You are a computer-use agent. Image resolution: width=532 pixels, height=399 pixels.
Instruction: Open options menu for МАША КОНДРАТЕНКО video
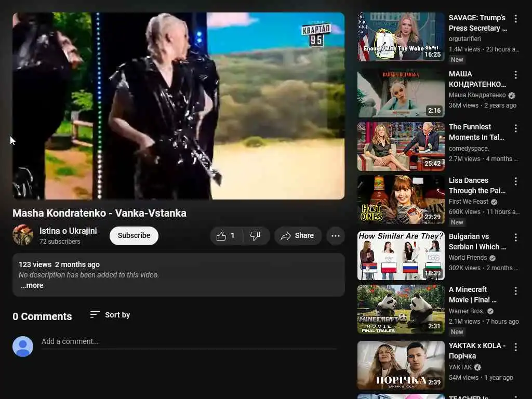(x=516, y=75)
